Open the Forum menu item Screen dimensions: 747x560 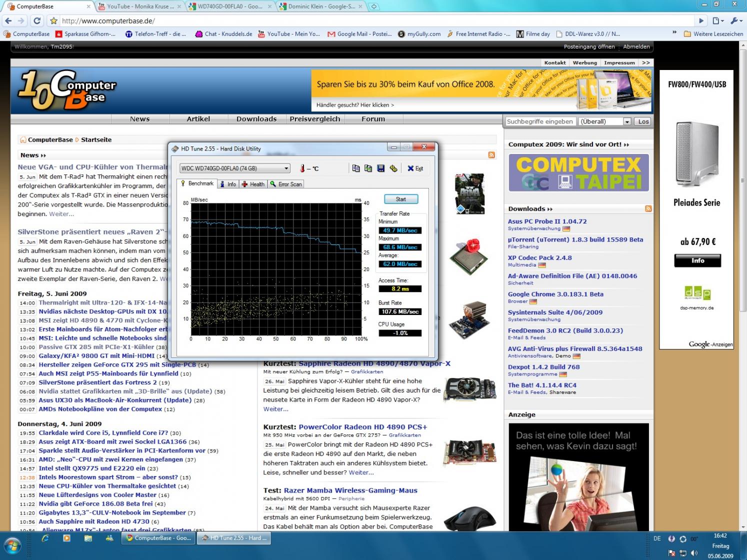tap(373, 119)
